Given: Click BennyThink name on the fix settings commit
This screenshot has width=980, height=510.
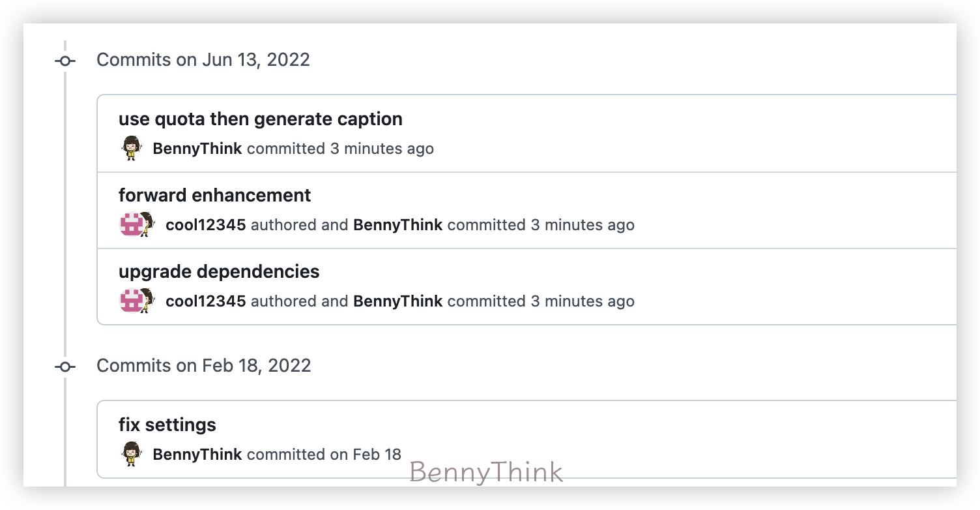Looking at the screenshot, I should tap(197, 454).
